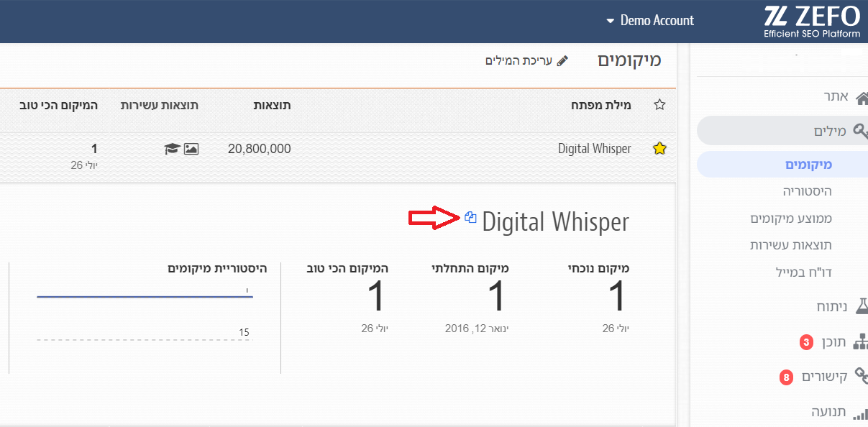Open תוצאות עשירות sidebar item
Image resolution: width=868 pixels, height=427 pixels.
(791, 245)
